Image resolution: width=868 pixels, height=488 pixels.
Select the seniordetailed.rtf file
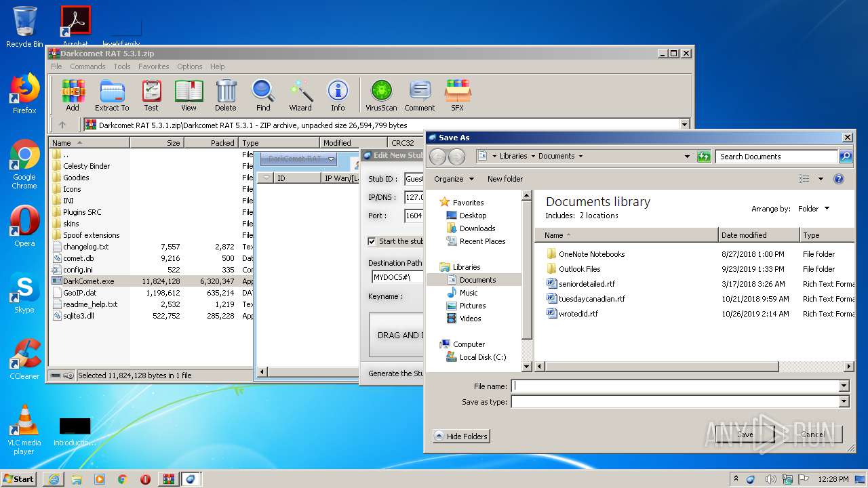587,284
